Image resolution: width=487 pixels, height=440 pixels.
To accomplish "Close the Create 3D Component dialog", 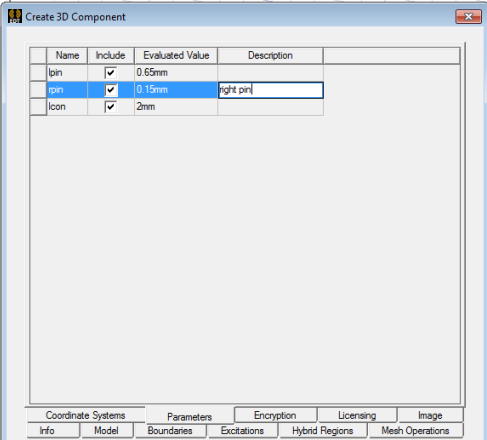I will click(468, 16).
